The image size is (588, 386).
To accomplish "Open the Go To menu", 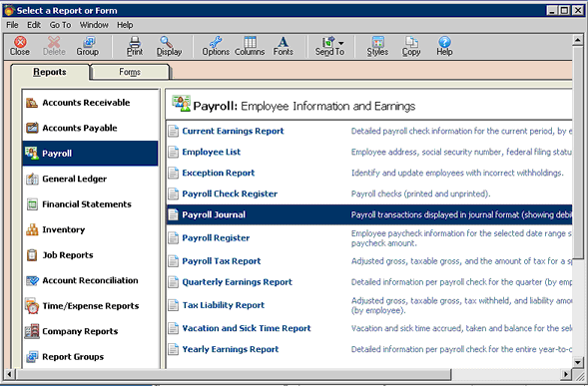I will coord(60,25).
